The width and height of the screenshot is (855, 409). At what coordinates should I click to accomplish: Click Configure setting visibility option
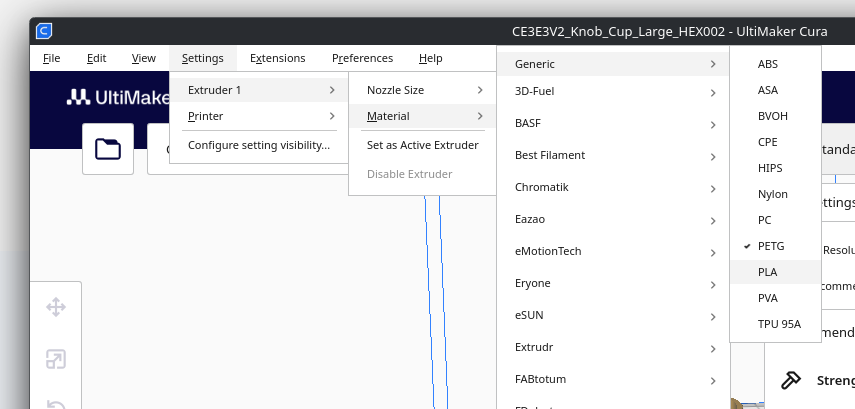[x=258, y=145]
